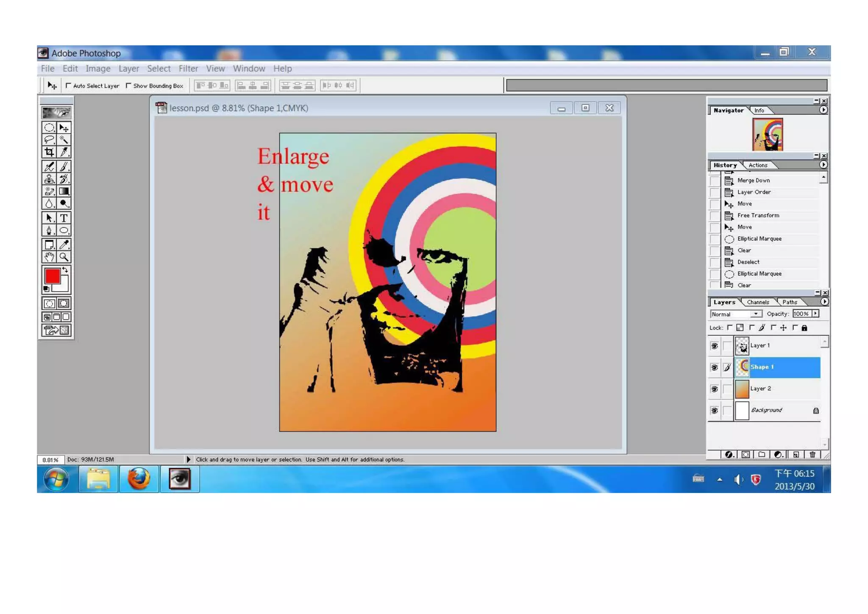This screenshot has width=868, height=614.
Task: Select the Elliptical Marquee tool in toolbox
Action: 49,128
